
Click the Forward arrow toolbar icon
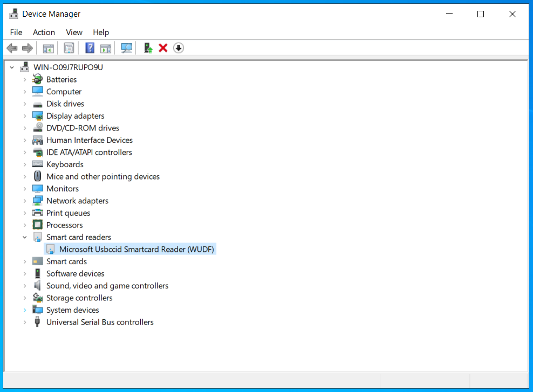[x=27, y=48]
